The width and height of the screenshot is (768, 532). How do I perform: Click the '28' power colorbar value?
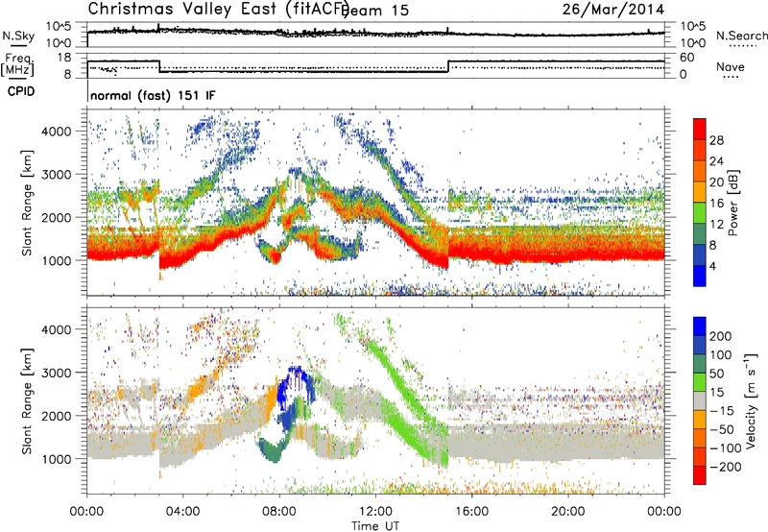click(x=716, y=140)
